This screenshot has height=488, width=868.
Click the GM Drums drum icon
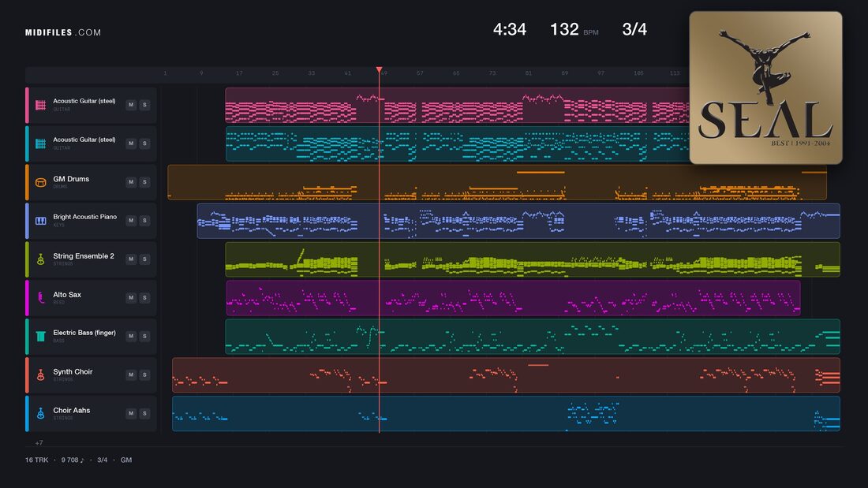[x=40, y=182]
